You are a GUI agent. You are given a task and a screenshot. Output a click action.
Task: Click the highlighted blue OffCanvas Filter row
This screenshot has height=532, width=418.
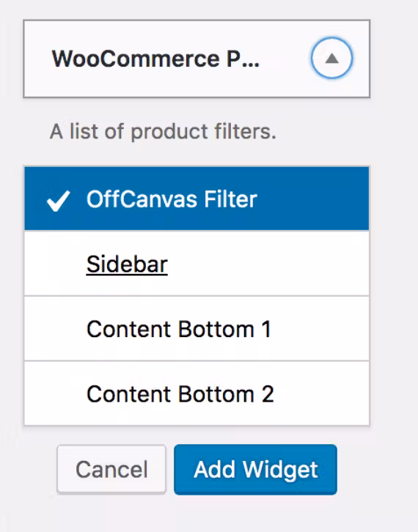tap(197, 199)
